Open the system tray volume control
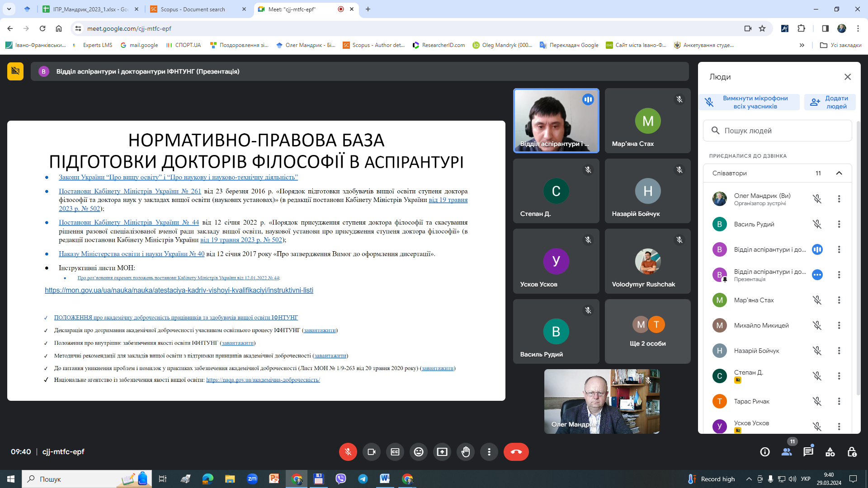The width and height of the screenshot is (868, 488). 793,479
